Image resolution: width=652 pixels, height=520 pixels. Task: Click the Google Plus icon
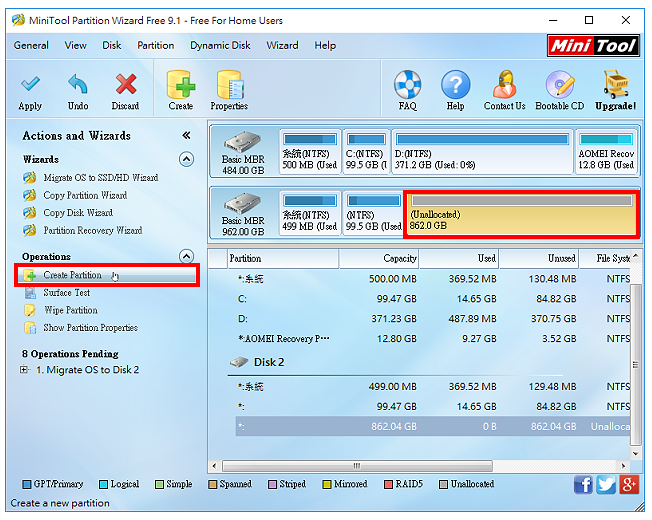coord(629,485)
